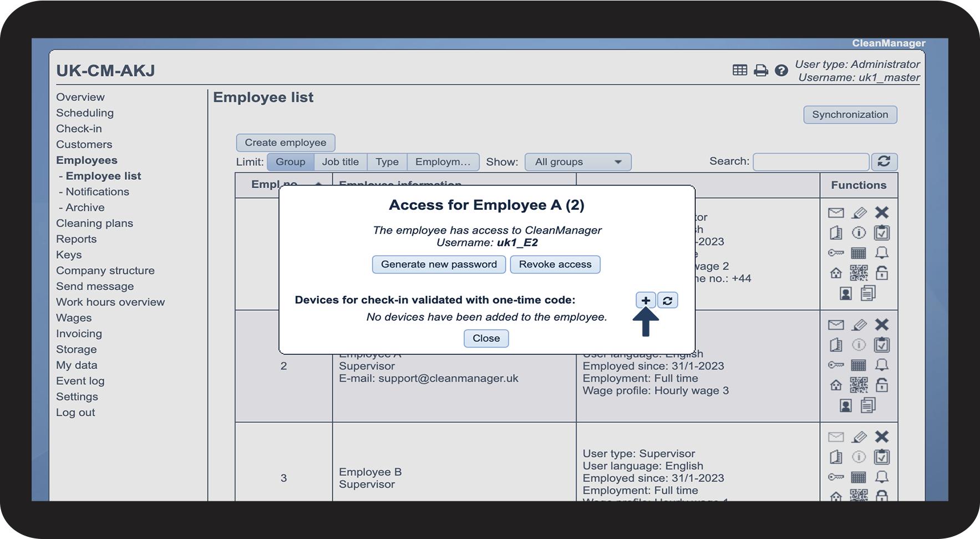Open calendar grid icon in Employee A row 2
This screenshot has width=980, height=539.
click(x=859, y=365)
